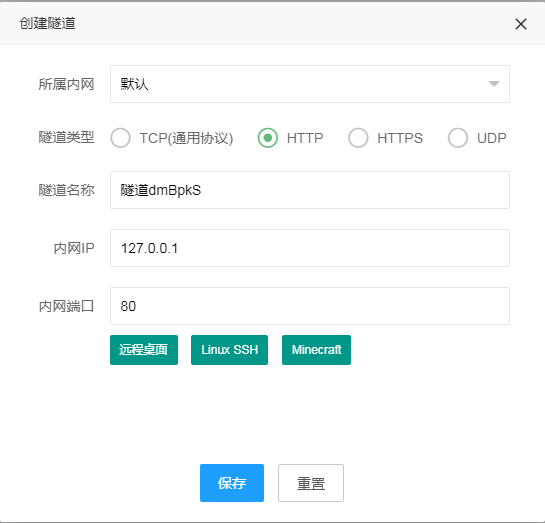Apply the Linux SSH port preset
545x523 pixels.
coord(229,350)
